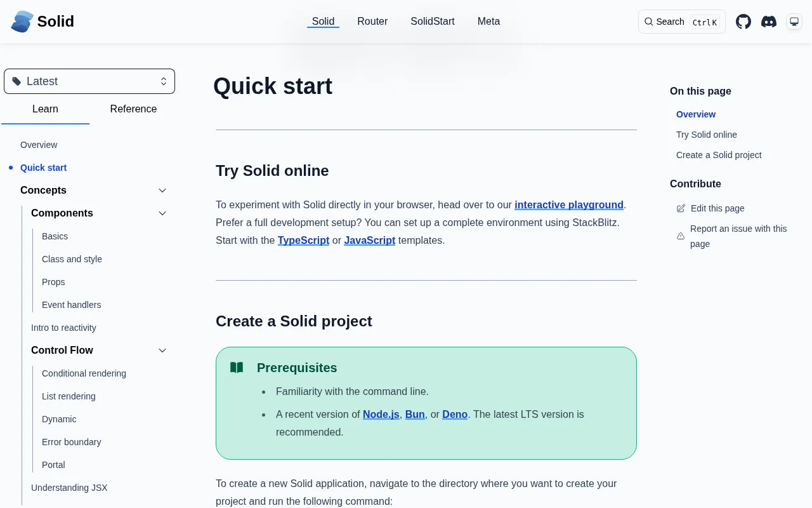Click the warning triangle icon for Report issue
Image resolution: width=812 pixels, height=508 pixels.
(681, 236)
